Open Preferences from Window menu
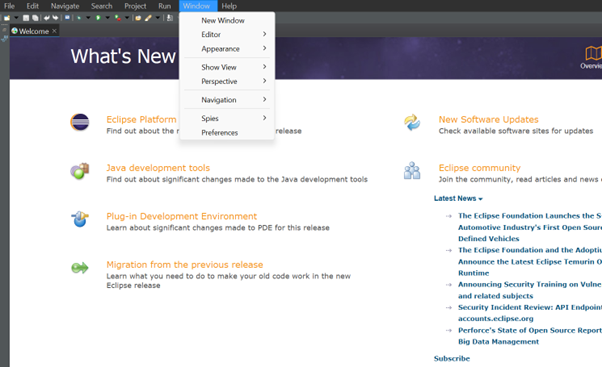Image resolution: width=602 pixels, height=367 pixels. (227, 132)
